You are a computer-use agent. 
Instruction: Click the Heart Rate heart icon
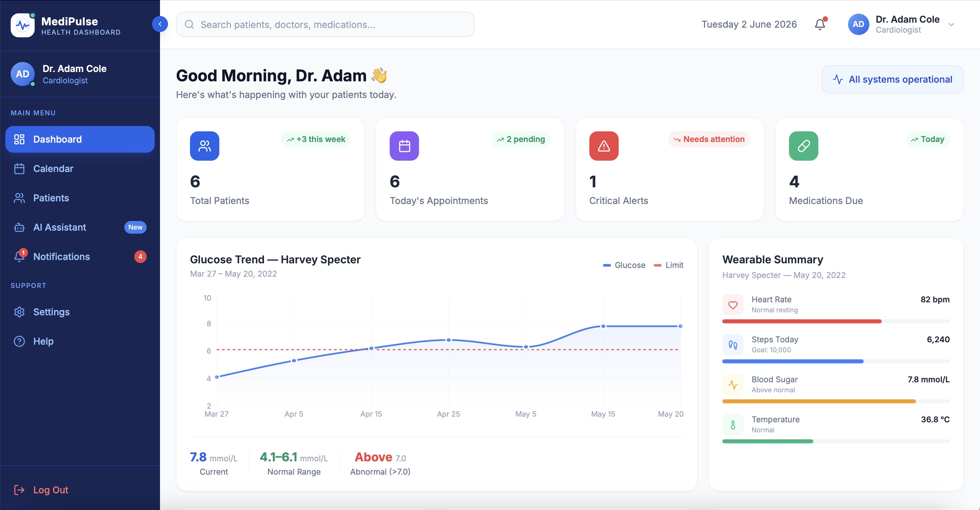733,305
